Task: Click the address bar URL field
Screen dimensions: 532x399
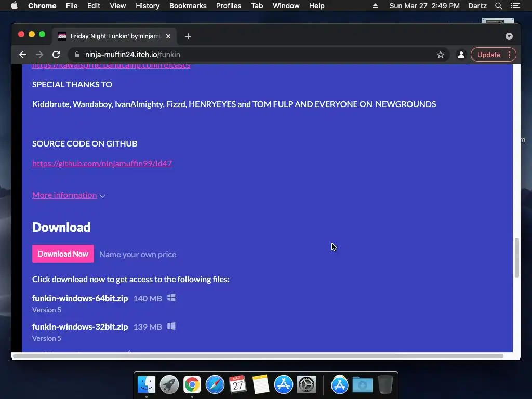Action: [x=258, y=55]
